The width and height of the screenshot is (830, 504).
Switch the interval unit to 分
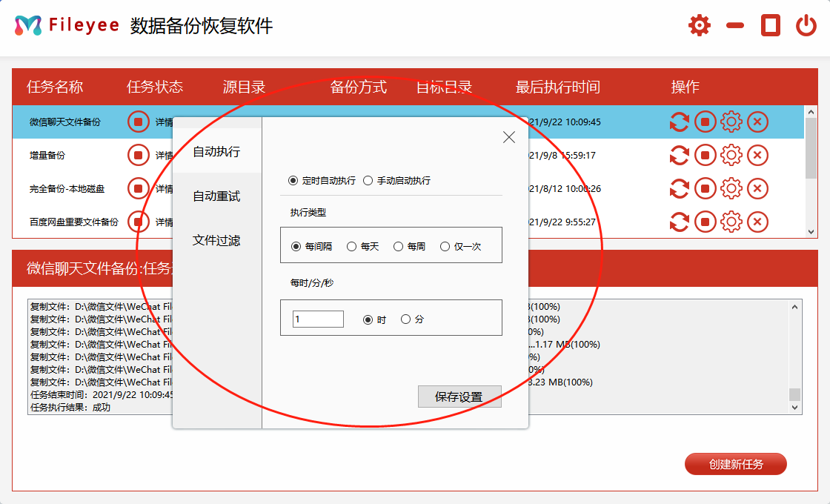coord(405,318)
